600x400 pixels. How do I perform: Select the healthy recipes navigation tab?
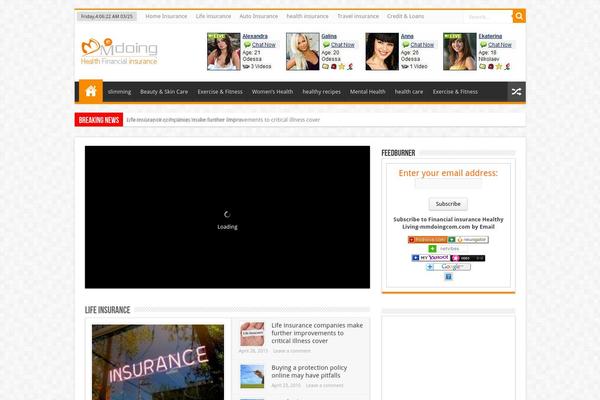click(321, 92)
